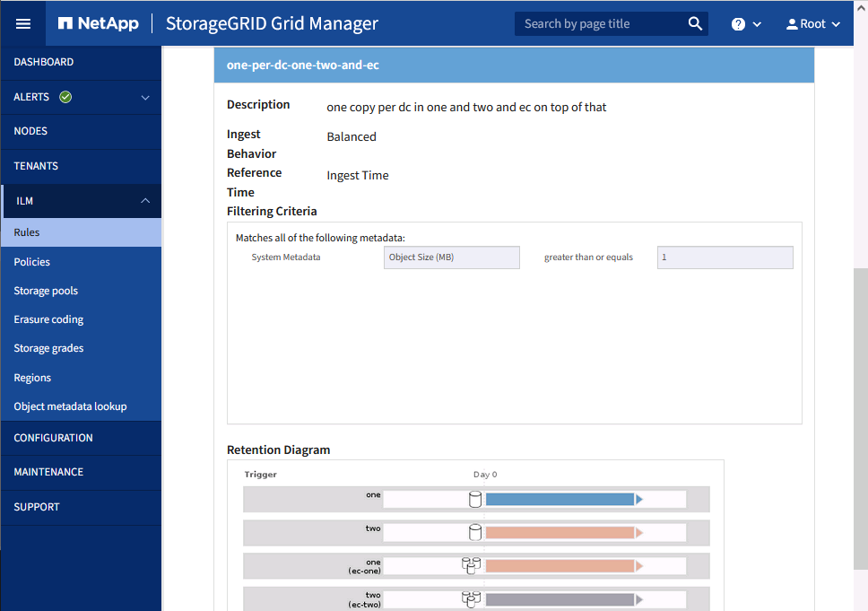Viewport: 868px width, 611px height.
Task: Click the gray retention bar for ec-two
Action: [560, 599]
